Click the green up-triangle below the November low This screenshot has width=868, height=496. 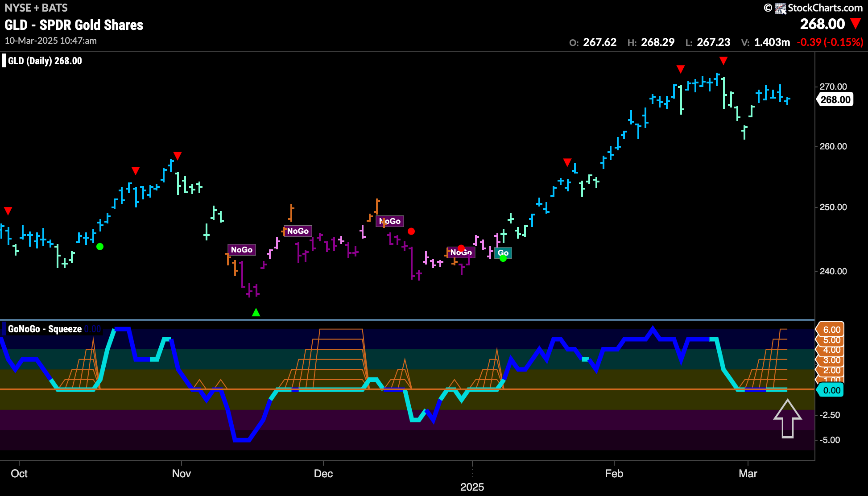coord(256,312)
